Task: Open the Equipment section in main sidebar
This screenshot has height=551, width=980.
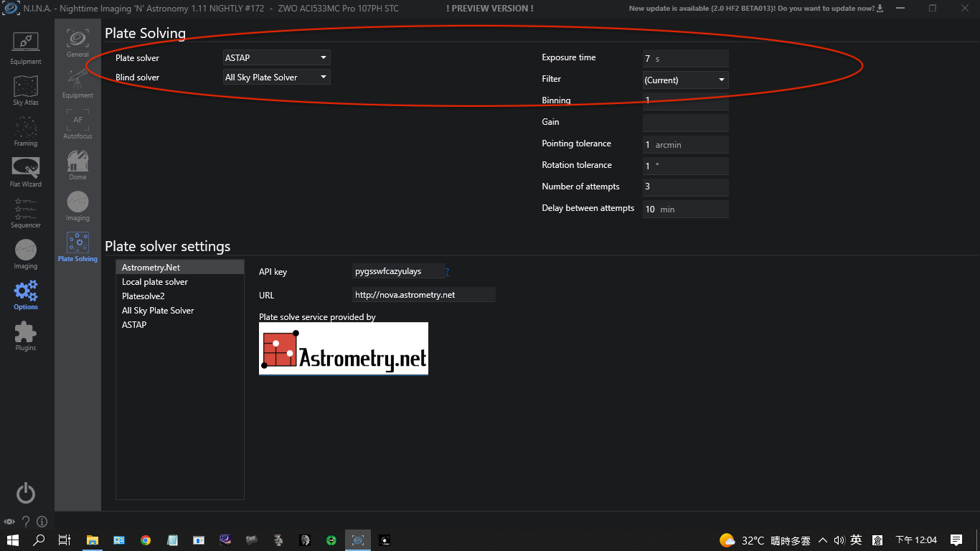Action: [26, 48]
